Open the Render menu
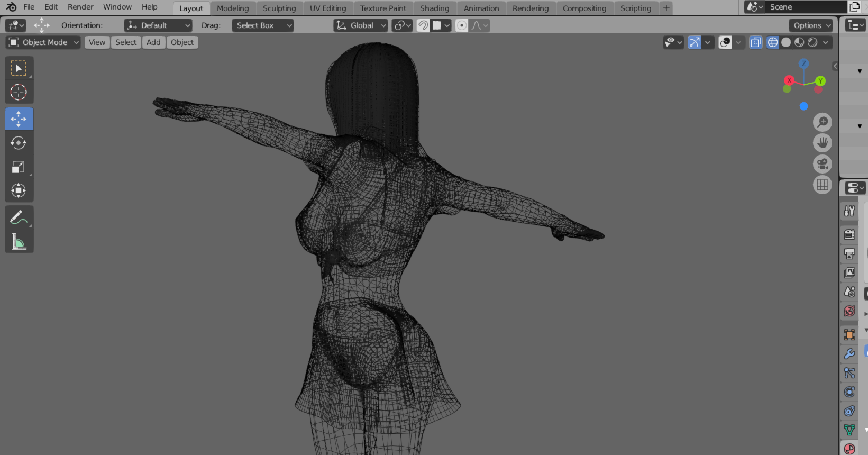Viewport: 868px width, 455px height. 80,7
